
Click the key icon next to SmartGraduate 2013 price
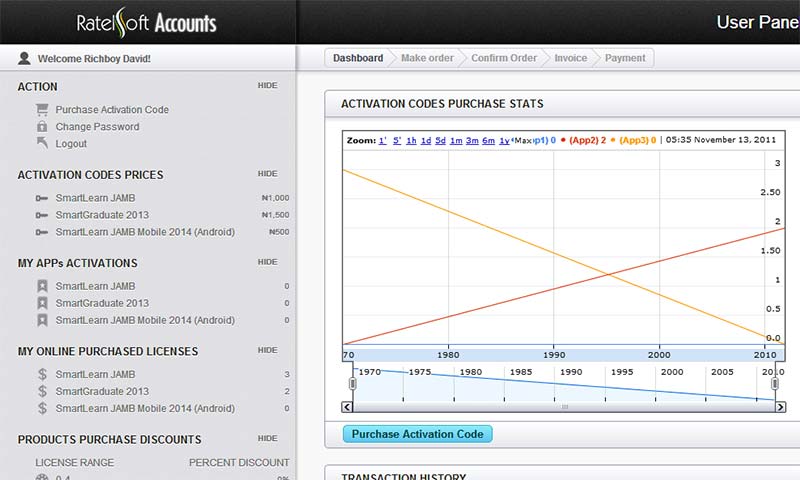[42, 215]
